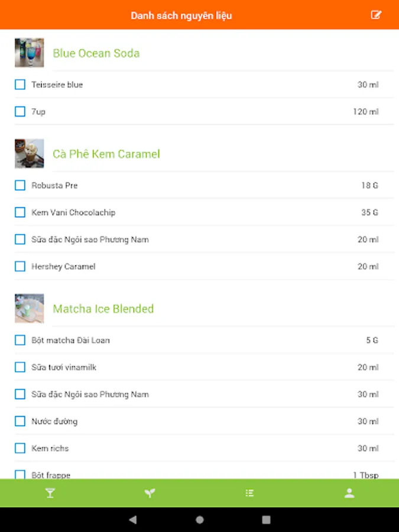This screenshot has height=532, width=399.
Task: Open the cocktail glass tab
Action: [x=50, y=493]
